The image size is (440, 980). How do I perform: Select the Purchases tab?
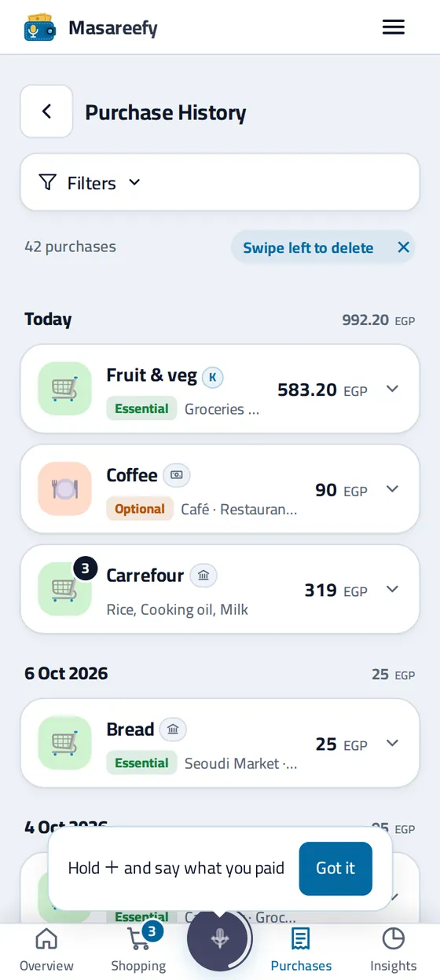(x=301, y=950)
